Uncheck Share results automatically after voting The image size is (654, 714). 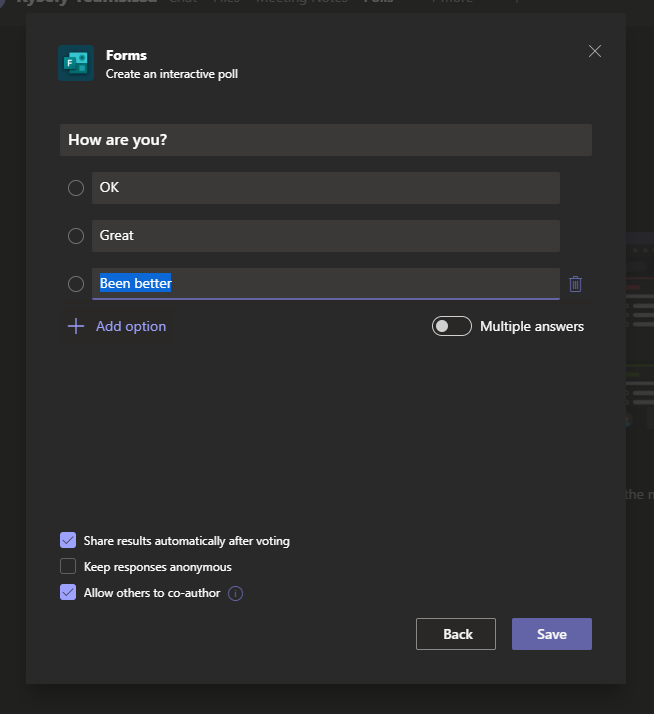click(x=68, y=540)
